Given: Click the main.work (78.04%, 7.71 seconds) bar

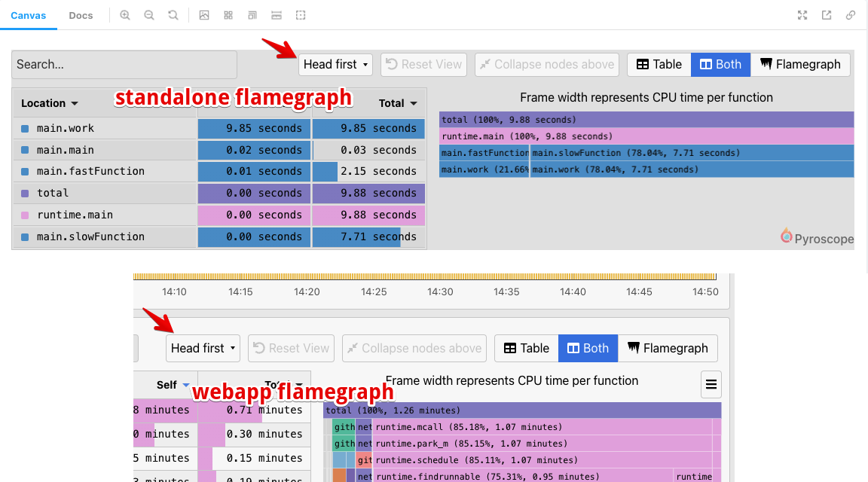Looking at the screenshot, I should (x=692, y=169).
